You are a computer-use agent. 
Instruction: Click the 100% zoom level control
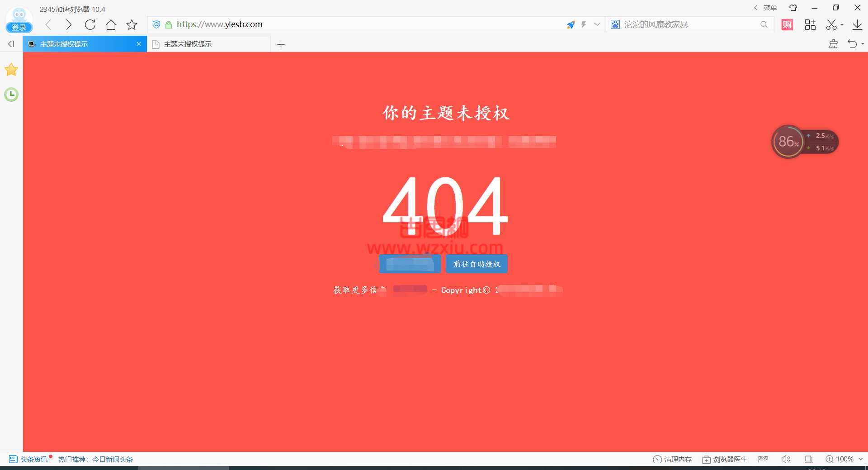tap(840, 459)
